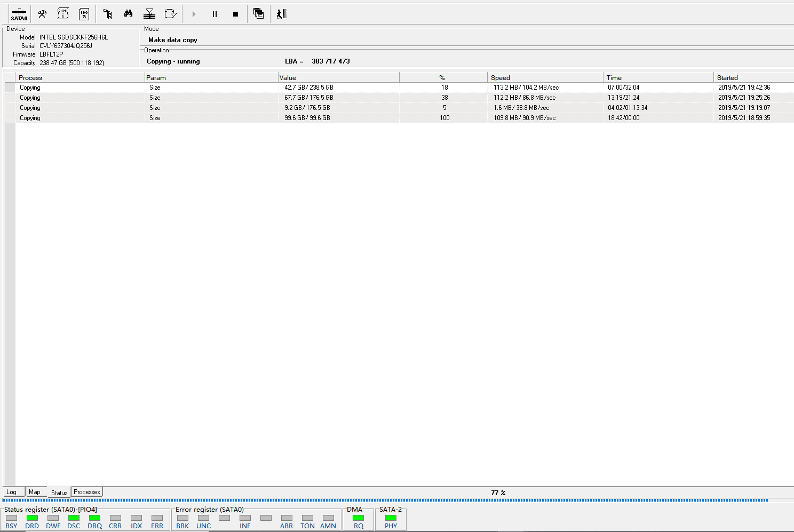Image resolution: width=794 pixels, height=532 pixels.
Task: Open the crossed hammer tools icon
Action: pyautogui.click(x=42, y=14)
